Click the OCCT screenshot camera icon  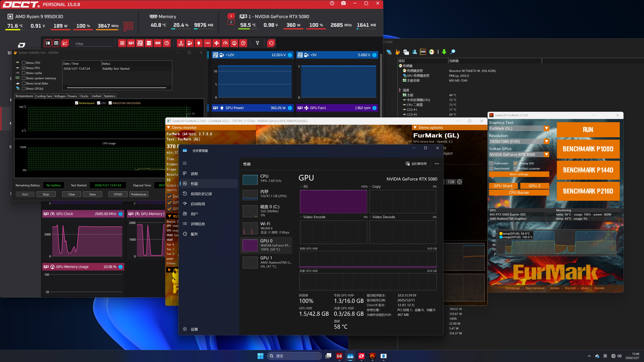[x=343, y=3]
